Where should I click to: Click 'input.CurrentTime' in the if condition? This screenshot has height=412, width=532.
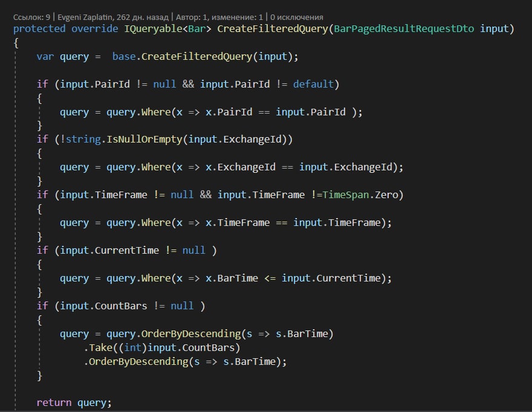[109, 251]
